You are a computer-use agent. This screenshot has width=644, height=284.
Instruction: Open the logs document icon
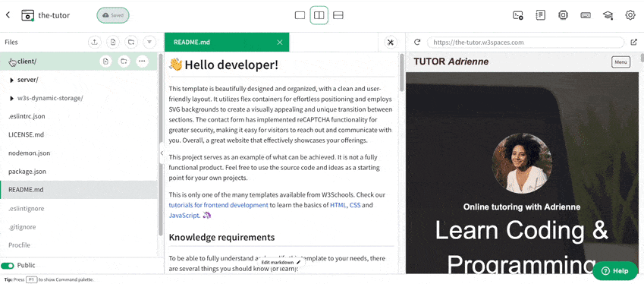coord(541,15)
